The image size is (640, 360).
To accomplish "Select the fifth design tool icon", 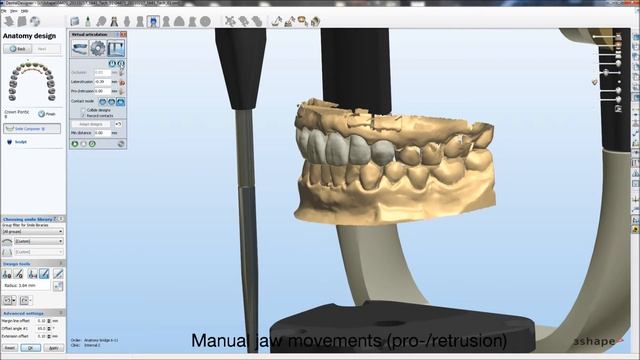I will pos(58,274).
